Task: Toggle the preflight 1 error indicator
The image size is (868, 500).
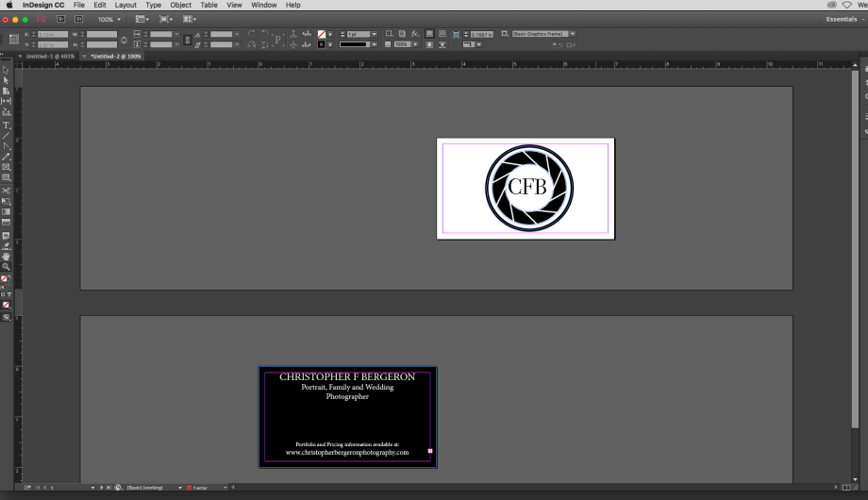Action: click(x=193, y=488)
